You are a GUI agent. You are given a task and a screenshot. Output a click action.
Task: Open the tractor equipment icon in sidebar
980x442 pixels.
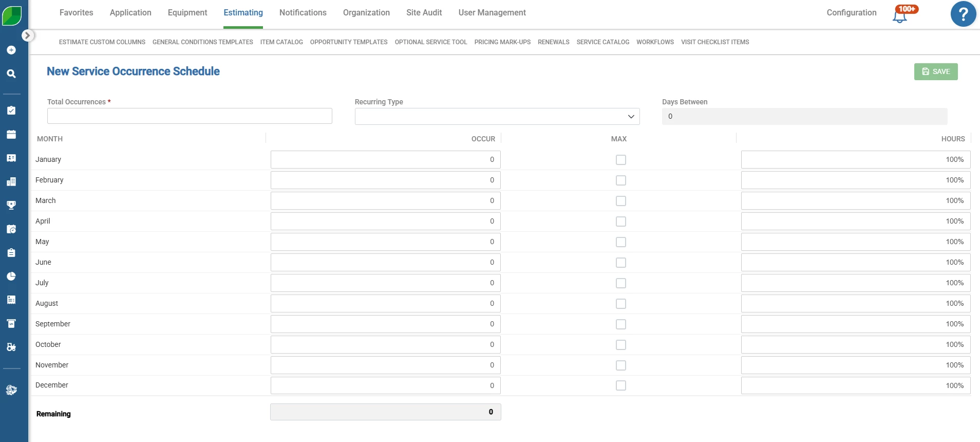point(11,347)
